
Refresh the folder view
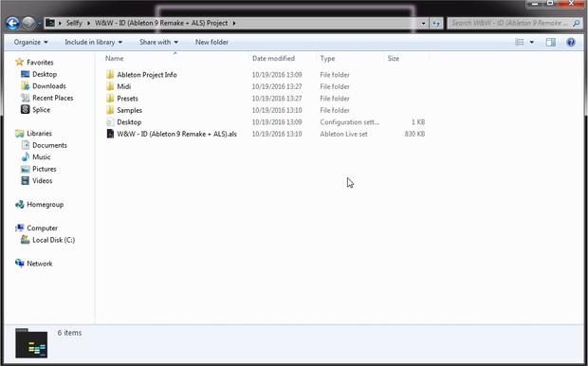435,24
